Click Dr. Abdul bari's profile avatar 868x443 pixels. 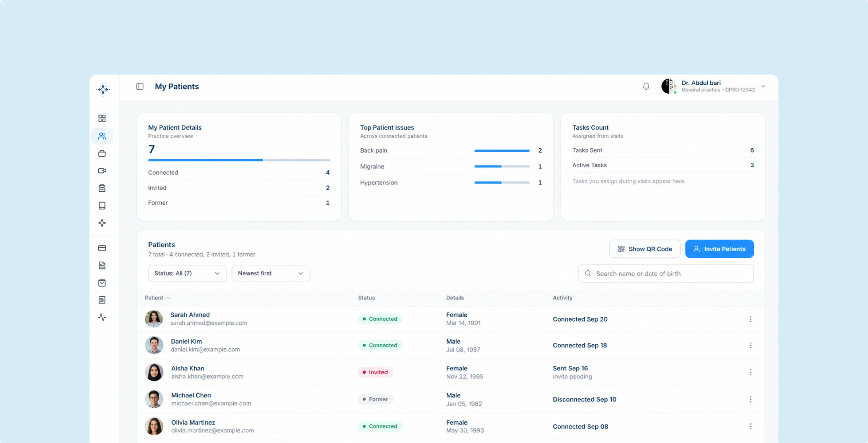(669, 86)
